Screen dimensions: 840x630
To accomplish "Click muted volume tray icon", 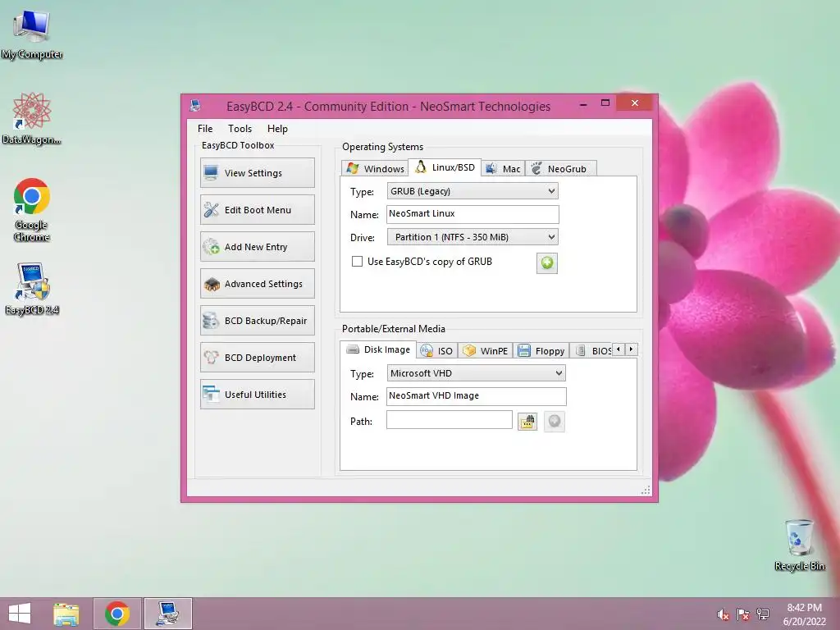I will (724, 614).
